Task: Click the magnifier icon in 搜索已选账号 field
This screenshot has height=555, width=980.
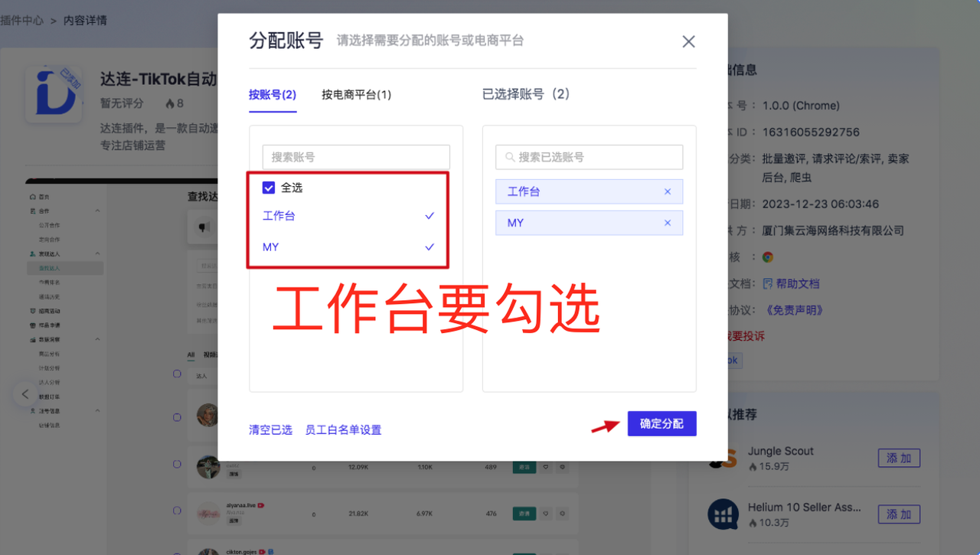Action: point(509,157)
